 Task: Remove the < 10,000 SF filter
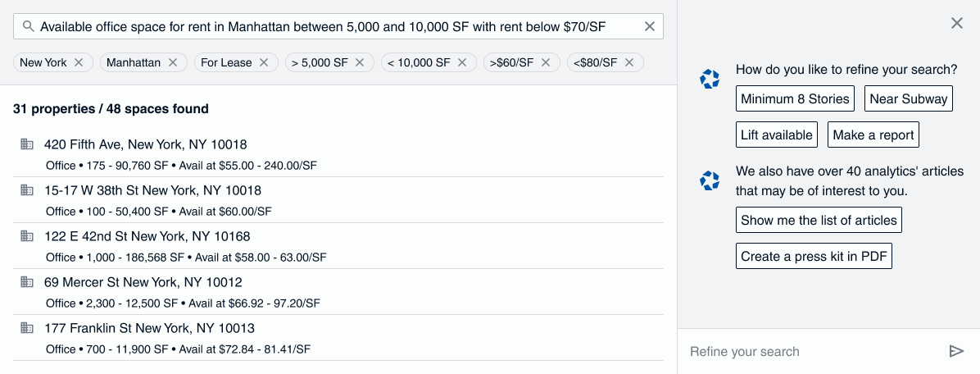point(462,62)
